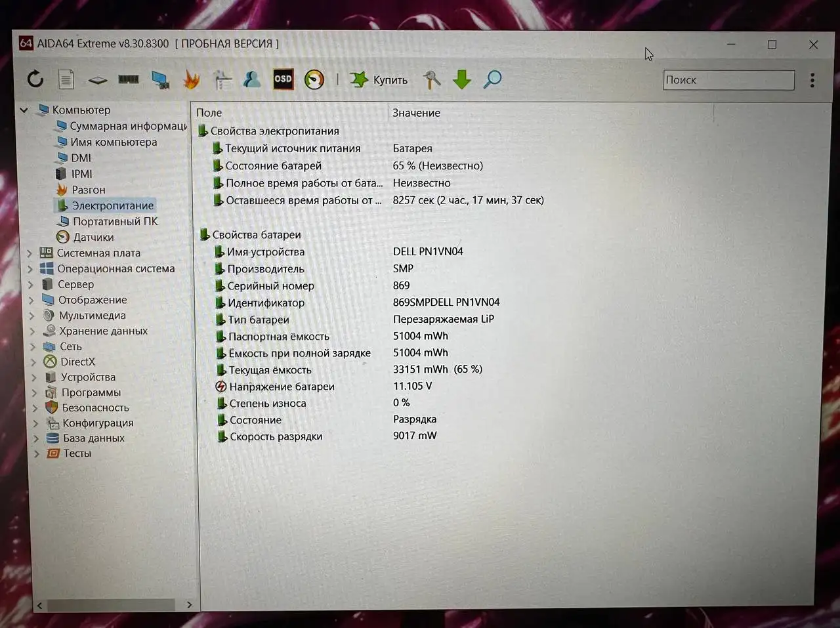
Task: Click the Refresh toolbar icon
Action: [35, 79]
